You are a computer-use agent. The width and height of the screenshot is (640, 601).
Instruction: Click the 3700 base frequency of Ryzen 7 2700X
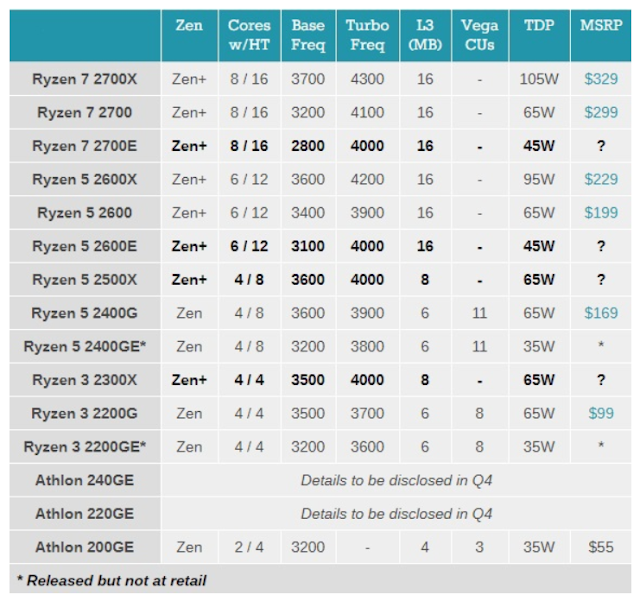coord(308,79)
